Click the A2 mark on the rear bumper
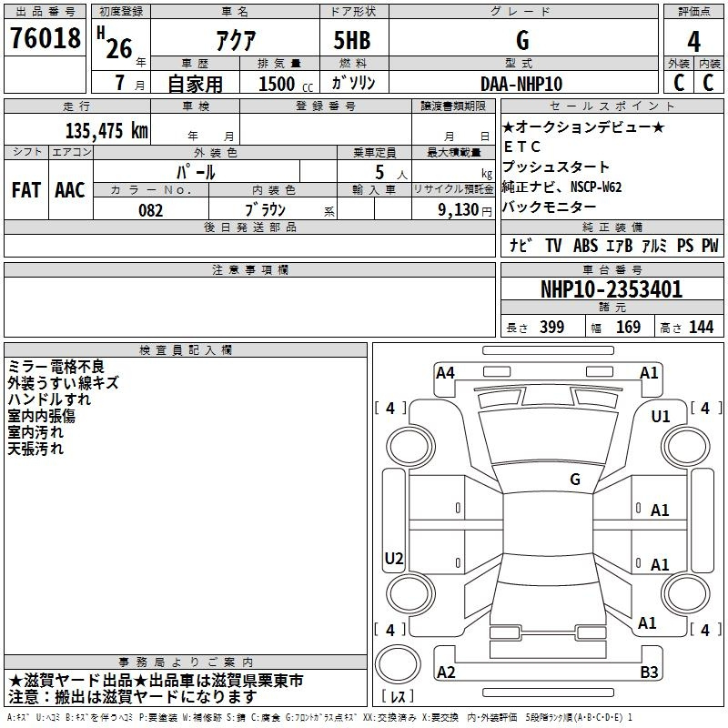The width and height of the screenshot is (728, 728). point(446,672)
